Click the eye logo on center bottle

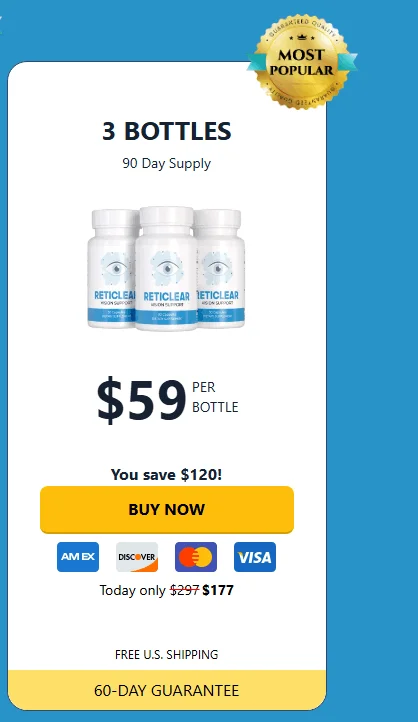point(167,268)
